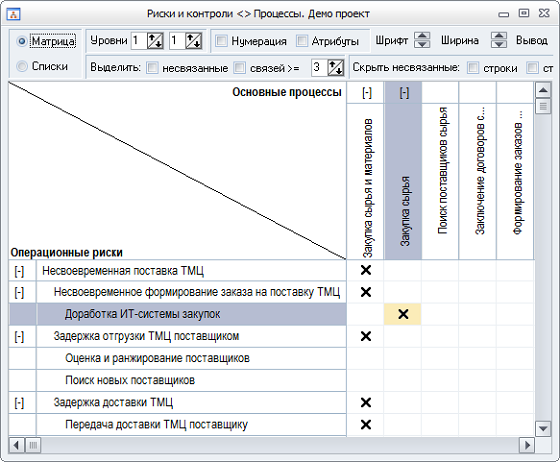Click the vertical scrollbar thumb

click(543, 106)
